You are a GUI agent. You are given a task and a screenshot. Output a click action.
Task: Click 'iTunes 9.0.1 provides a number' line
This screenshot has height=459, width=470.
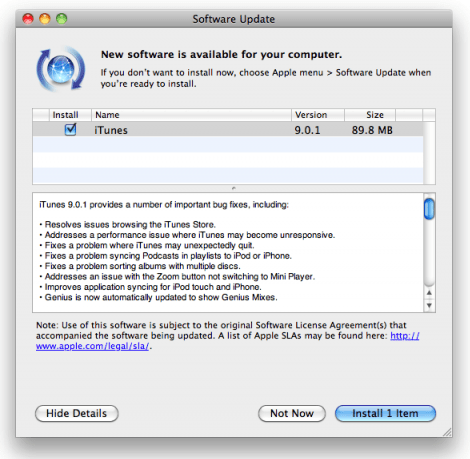(x=164, y=204)
